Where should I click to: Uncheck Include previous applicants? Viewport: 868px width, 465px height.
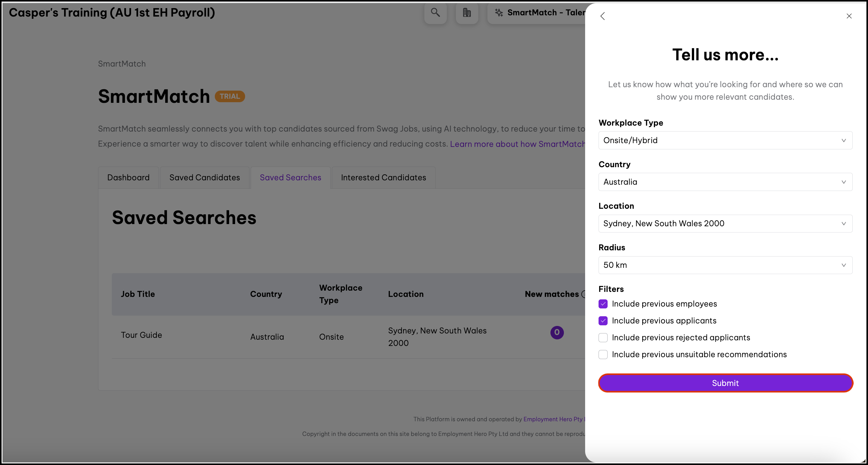click(x=603, y=321)
